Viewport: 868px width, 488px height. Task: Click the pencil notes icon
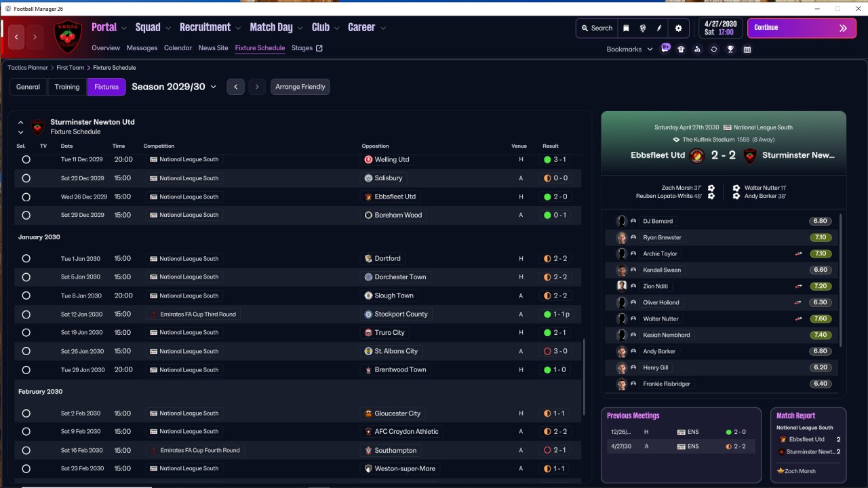click(x=660, y=28)
